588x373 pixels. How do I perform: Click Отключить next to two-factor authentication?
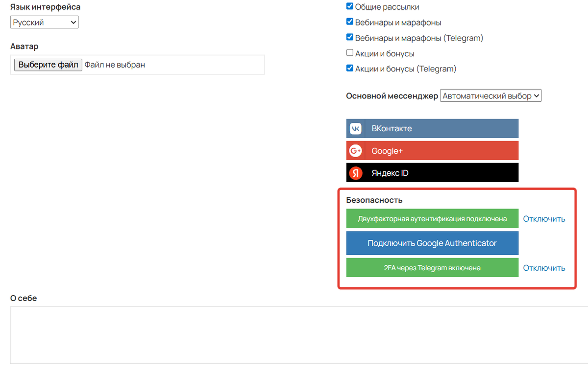[544, 219]
